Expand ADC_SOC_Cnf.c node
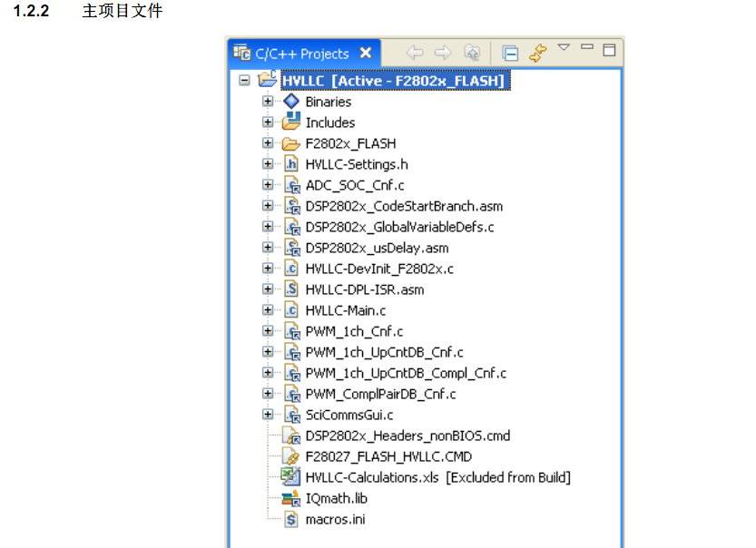This screenshot has width=756, height=548. (x=268, y=184)
